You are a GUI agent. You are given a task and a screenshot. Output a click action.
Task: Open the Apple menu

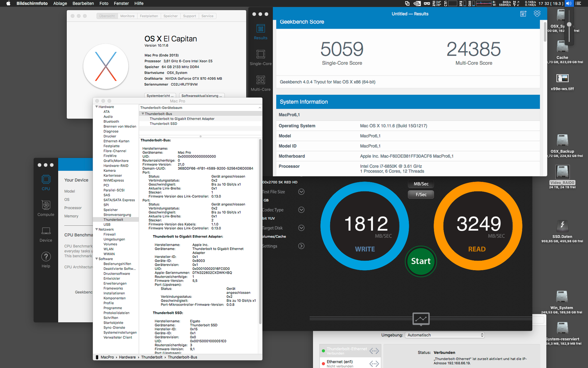pos(8,3)
